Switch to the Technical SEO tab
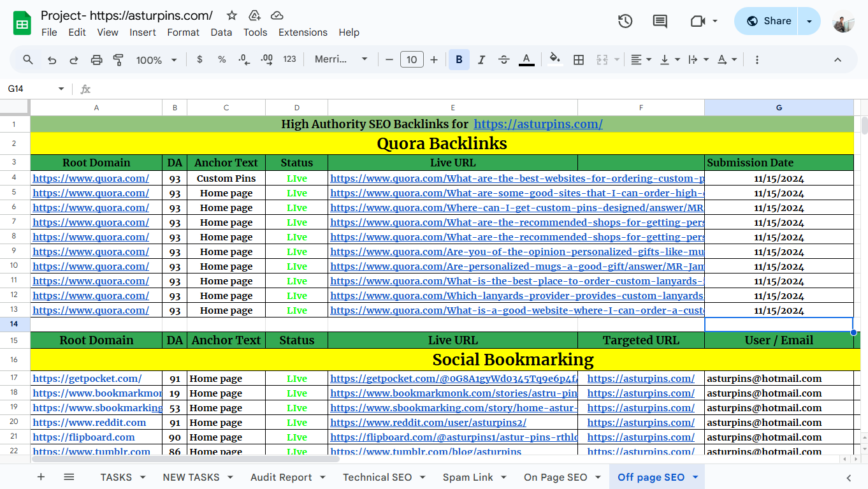This screenshot has height=489, width=868. 377,477
